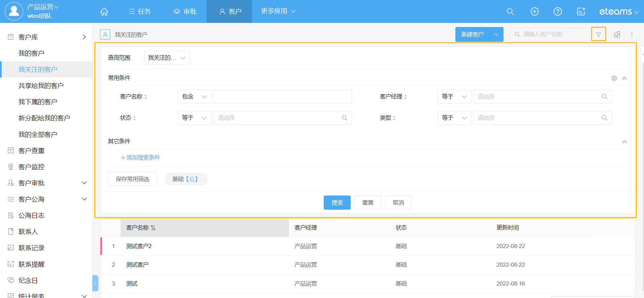Image resolution: width=644 pixels, height=298 pixels.
Task: Click the 客户名称 filter text input
Action: pyautogui.click(x=283, y=97)
